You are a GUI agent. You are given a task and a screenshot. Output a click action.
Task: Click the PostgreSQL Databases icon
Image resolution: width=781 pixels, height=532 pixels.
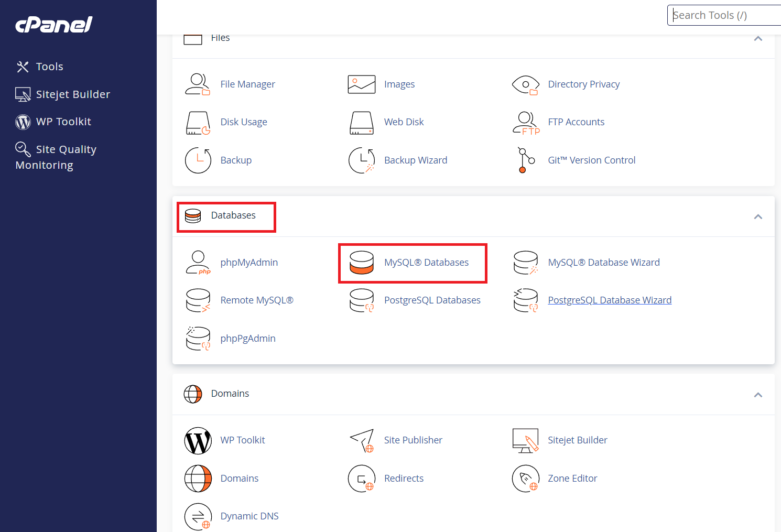pos(362,301)
